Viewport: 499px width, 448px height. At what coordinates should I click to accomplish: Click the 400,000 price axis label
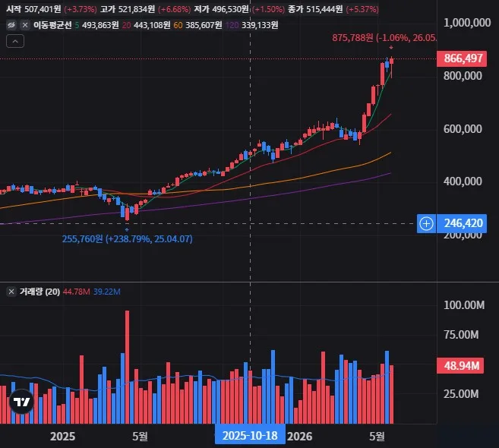pos(463,181)
